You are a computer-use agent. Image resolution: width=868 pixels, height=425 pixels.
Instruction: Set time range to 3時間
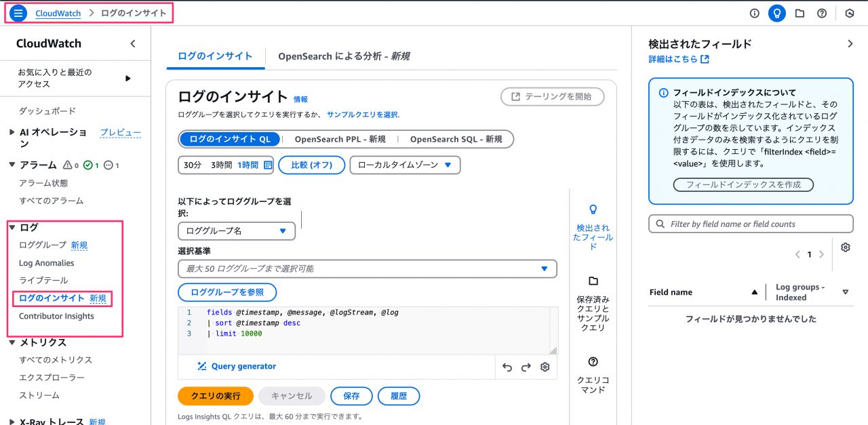pos(221,165)
